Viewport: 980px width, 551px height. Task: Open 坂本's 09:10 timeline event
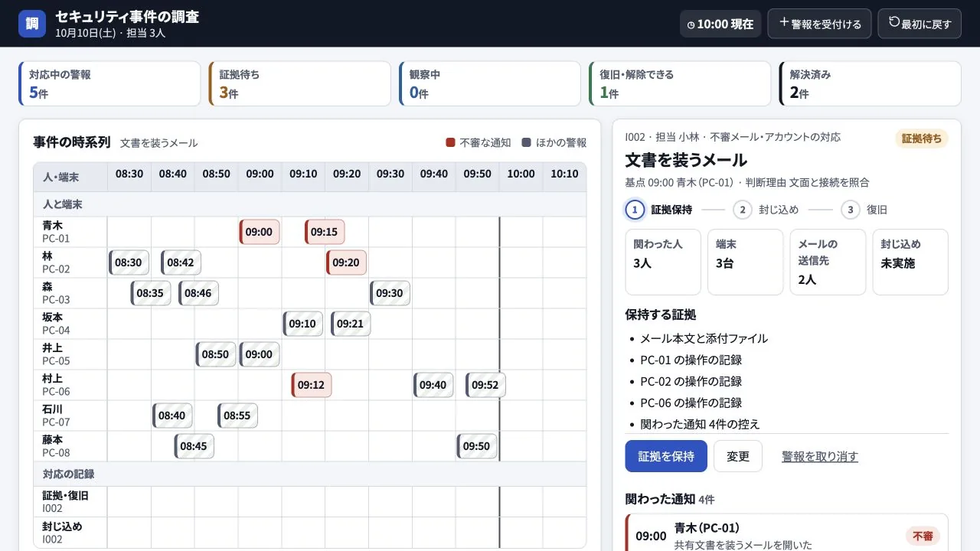(303, 324)
